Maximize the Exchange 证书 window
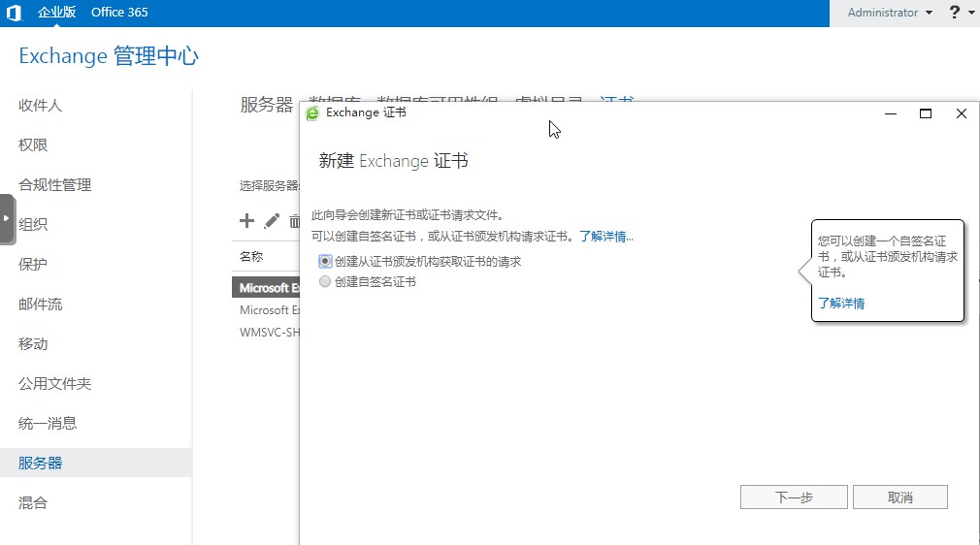 click(926, 113)
